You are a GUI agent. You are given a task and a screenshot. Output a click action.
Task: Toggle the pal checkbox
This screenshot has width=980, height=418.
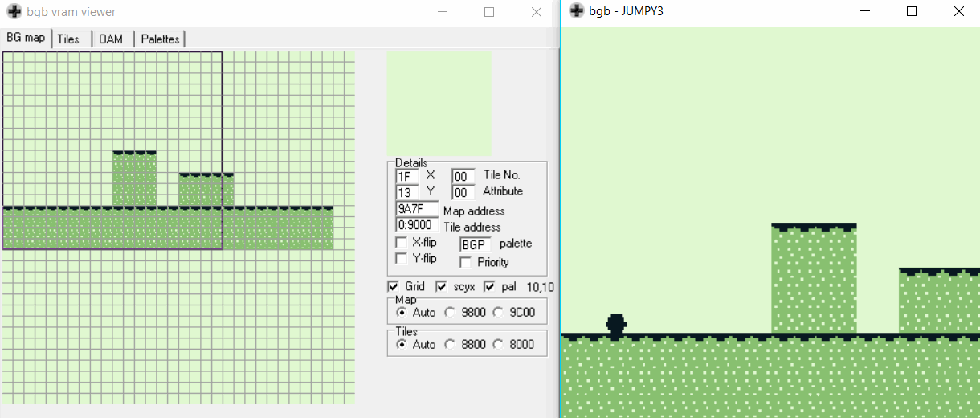pos(489,286)
